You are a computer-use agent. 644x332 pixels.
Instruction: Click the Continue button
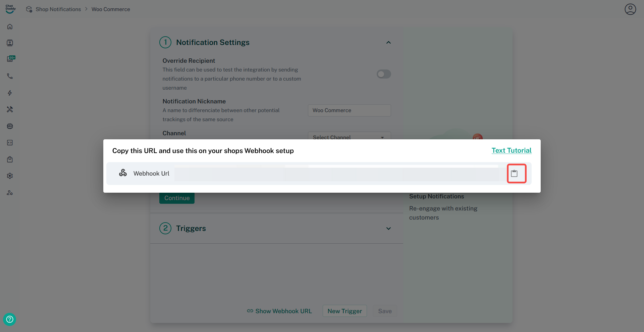tap(177, 198)
